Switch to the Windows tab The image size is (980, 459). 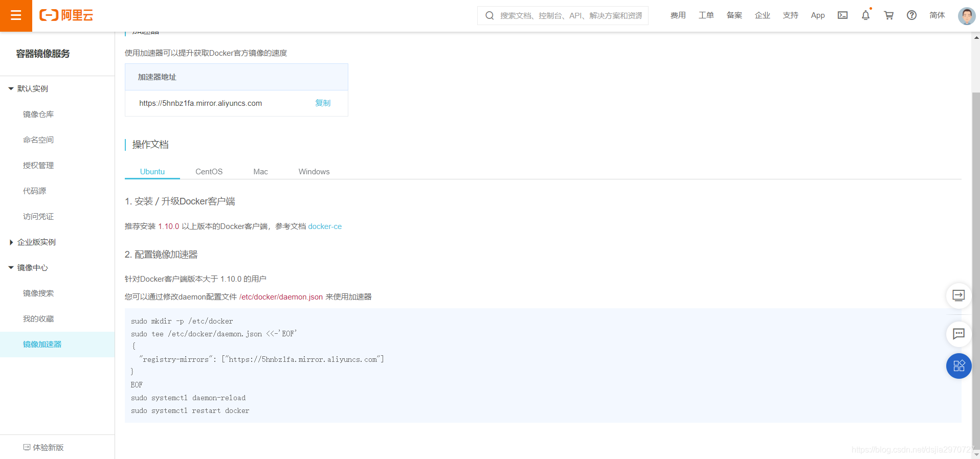pyautogui.click(x=314, y=172)
